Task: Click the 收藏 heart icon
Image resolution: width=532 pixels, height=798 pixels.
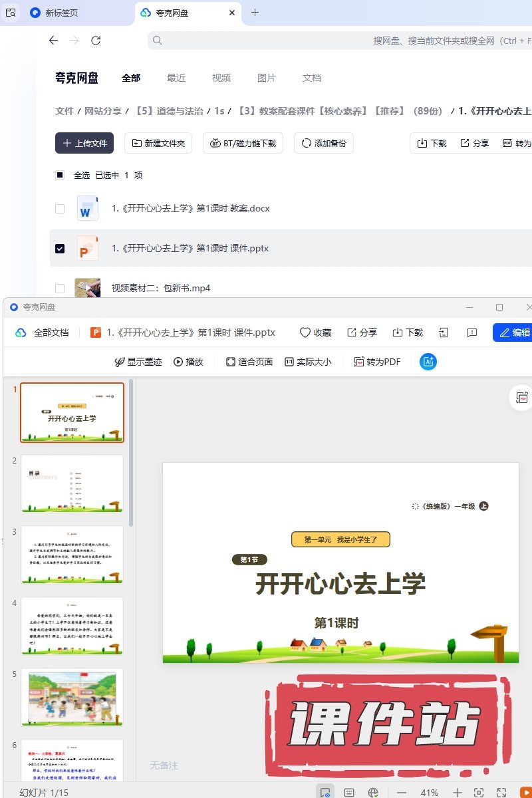Action: pos(305,332)
